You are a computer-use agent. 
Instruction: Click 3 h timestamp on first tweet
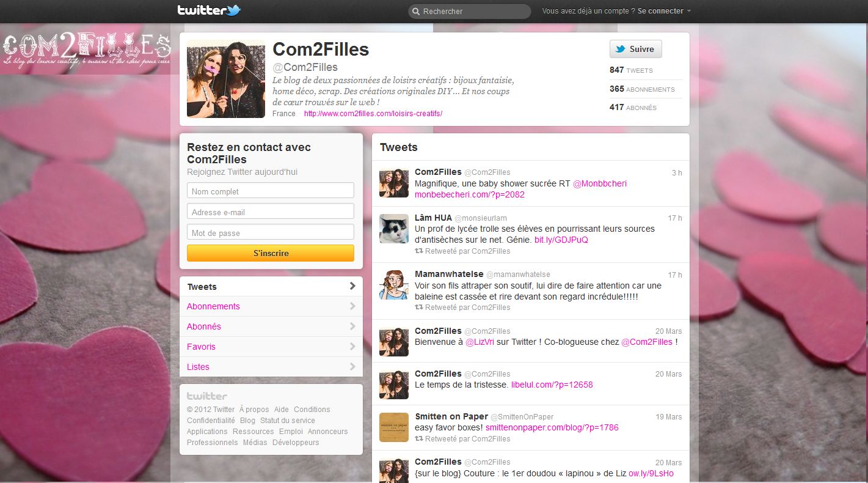coord(677,173)
